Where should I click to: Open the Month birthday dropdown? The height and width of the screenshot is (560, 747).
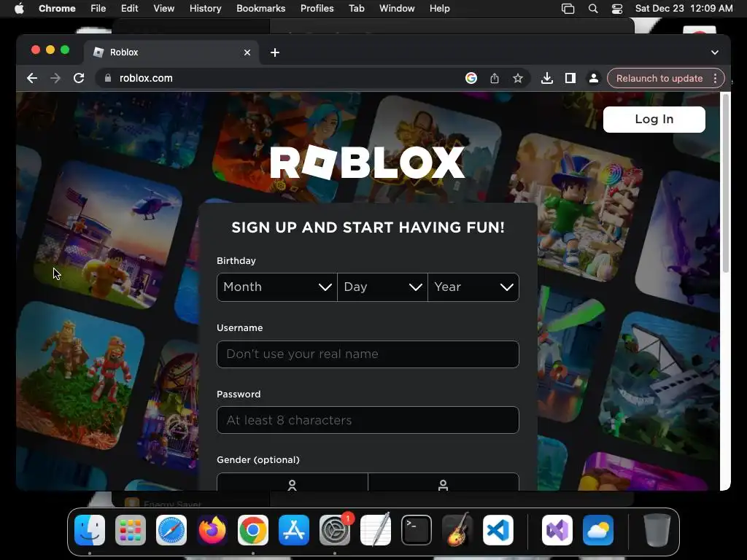276,287
